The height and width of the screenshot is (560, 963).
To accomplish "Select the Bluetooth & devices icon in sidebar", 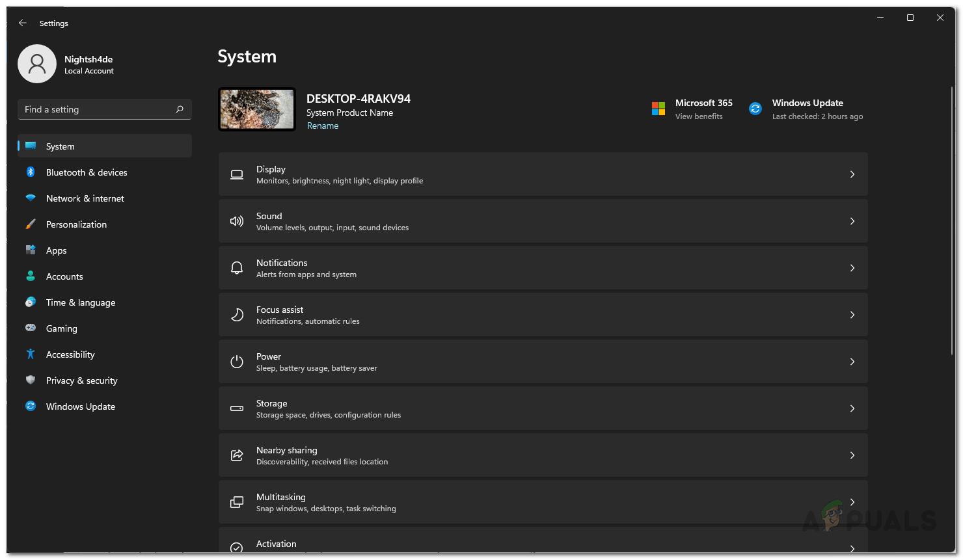I will click(31, 172).
